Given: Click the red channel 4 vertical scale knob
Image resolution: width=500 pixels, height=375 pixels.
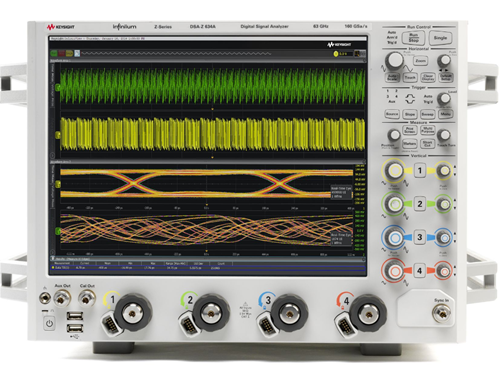Looking at the screenshot, I should click(395, 271).
